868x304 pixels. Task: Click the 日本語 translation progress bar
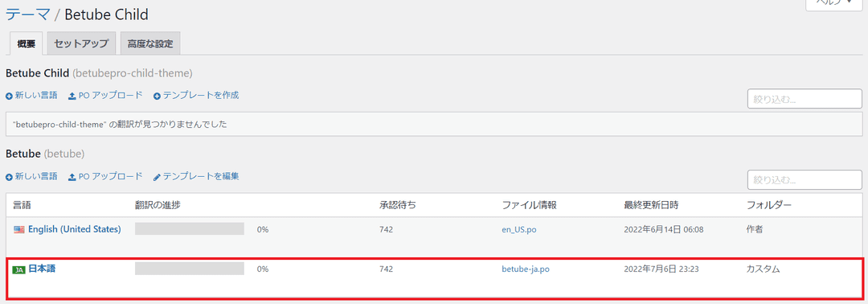tap(190, 269)
